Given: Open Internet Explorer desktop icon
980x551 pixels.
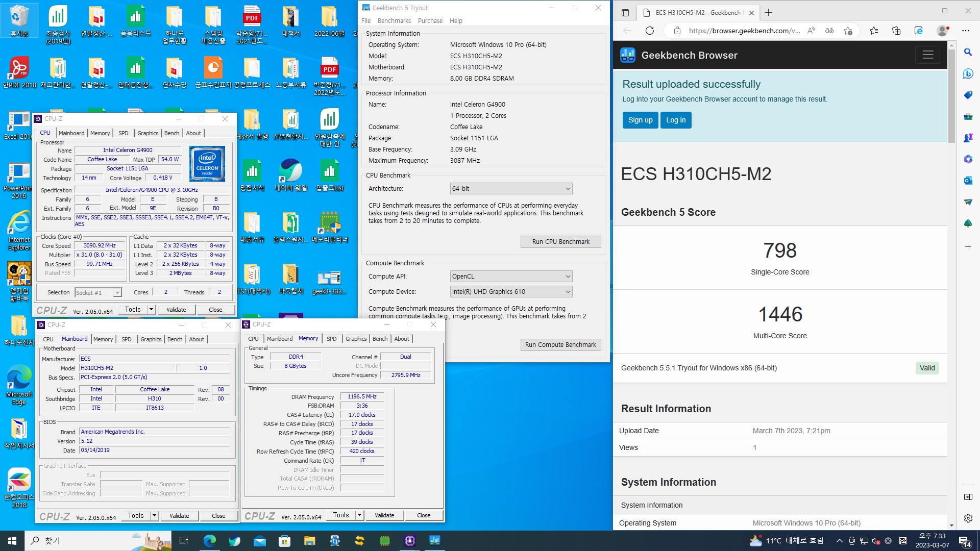Looking at the screenshot, I should [19, 231].
